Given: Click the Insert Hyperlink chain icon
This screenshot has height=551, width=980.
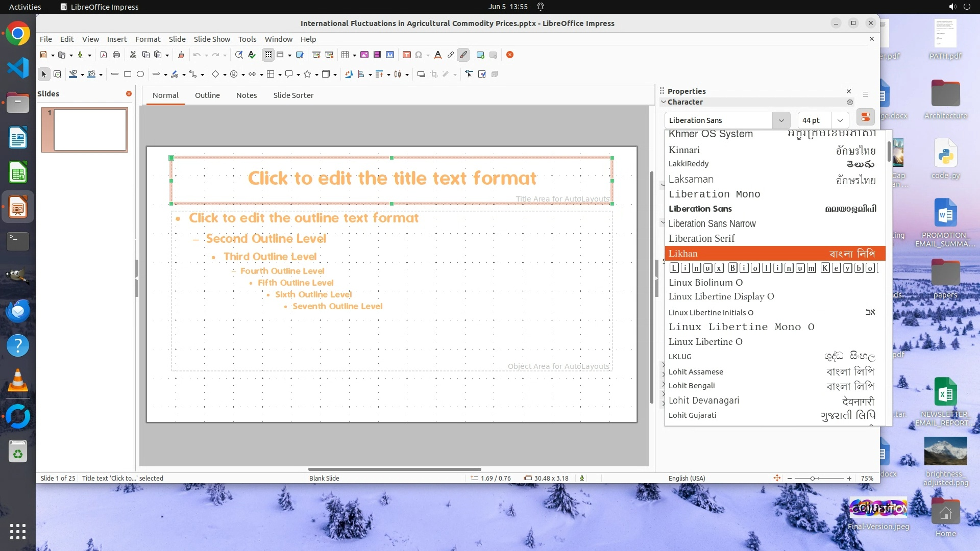Looking at the screenshot, I should 451,55.
